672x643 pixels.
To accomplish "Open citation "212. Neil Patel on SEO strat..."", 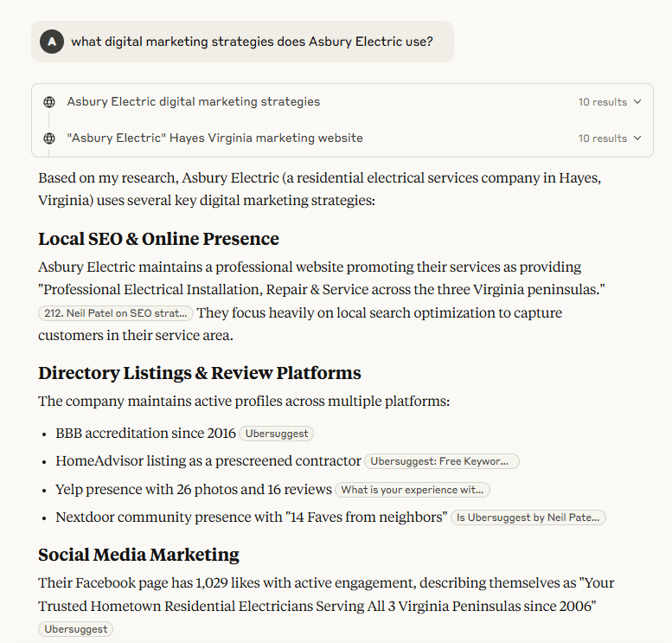I will point(116,313).
